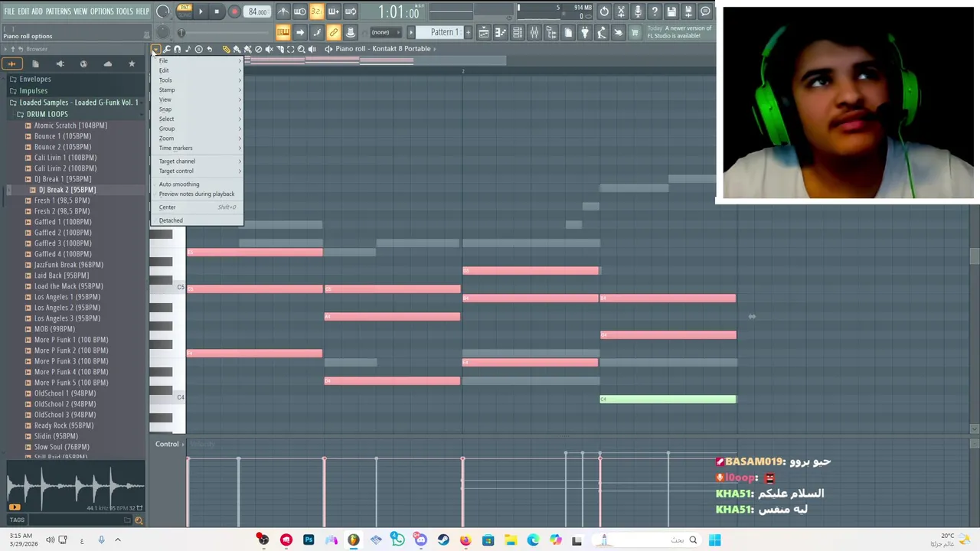Open Steam from the taskbar
The width and height of the screenshot is (980, 551).
(x=443, y=540)
